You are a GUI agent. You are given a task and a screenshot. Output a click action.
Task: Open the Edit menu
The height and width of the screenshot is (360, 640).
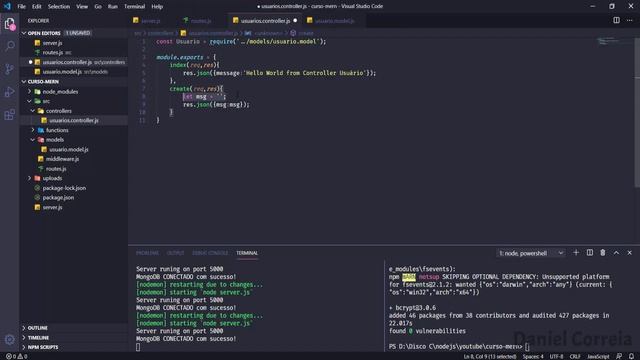[x=37, y=7]
